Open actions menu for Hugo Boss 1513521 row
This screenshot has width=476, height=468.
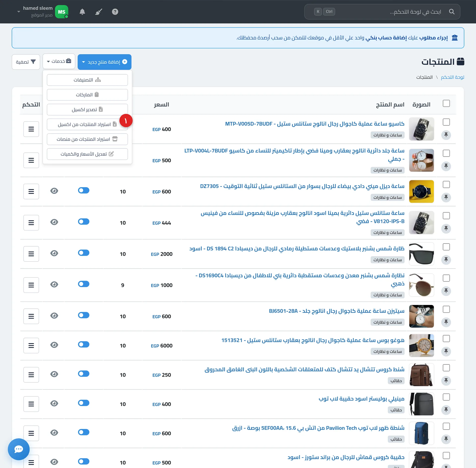pyautogui.click(x=31, y=346)
